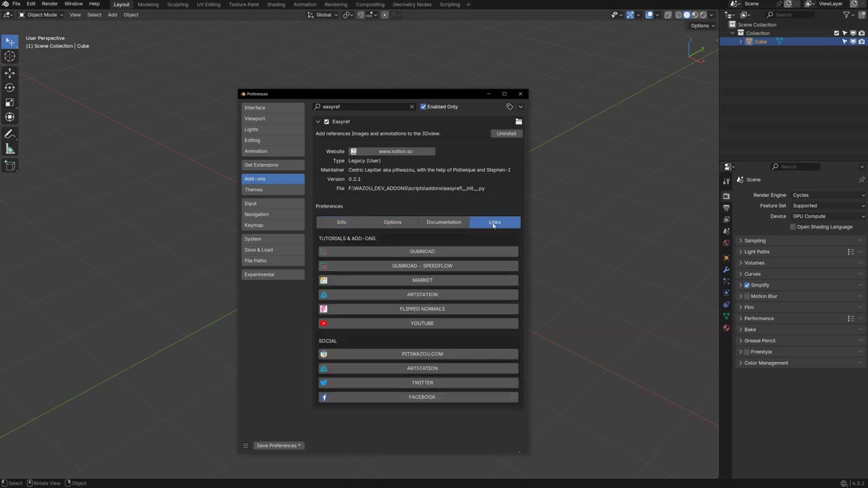Click the Uninstall button

[506, 134]
